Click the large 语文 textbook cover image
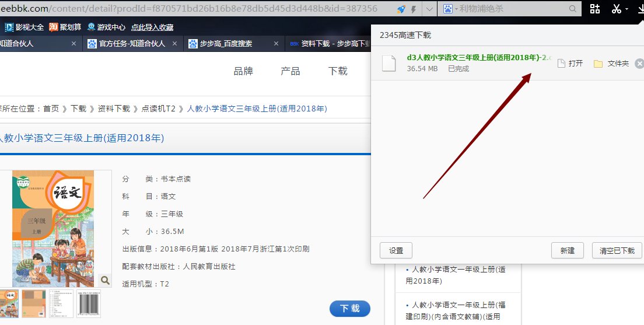This screenshot has width=644, height=325. coord(53,229)
